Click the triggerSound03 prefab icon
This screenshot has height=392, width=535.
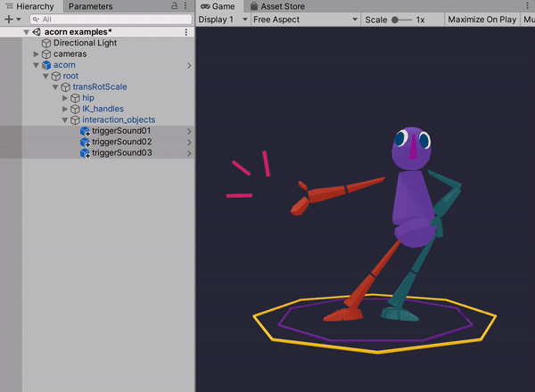coord(85,153)
